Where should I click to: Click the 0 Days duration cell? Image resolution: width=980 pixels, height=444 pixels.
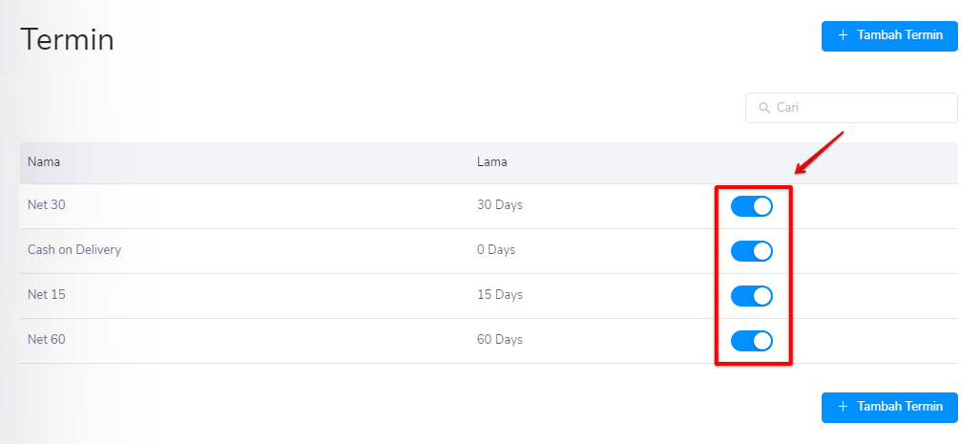point(496,250)
